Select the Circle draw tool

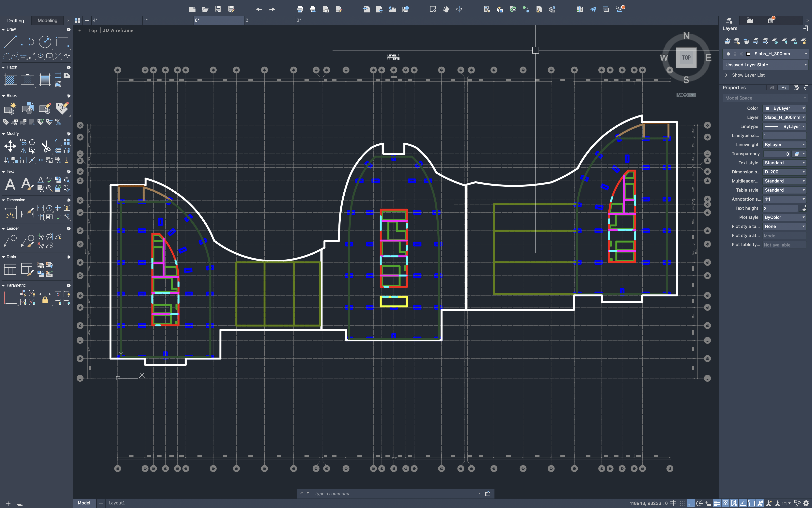(x=45, y=42)
